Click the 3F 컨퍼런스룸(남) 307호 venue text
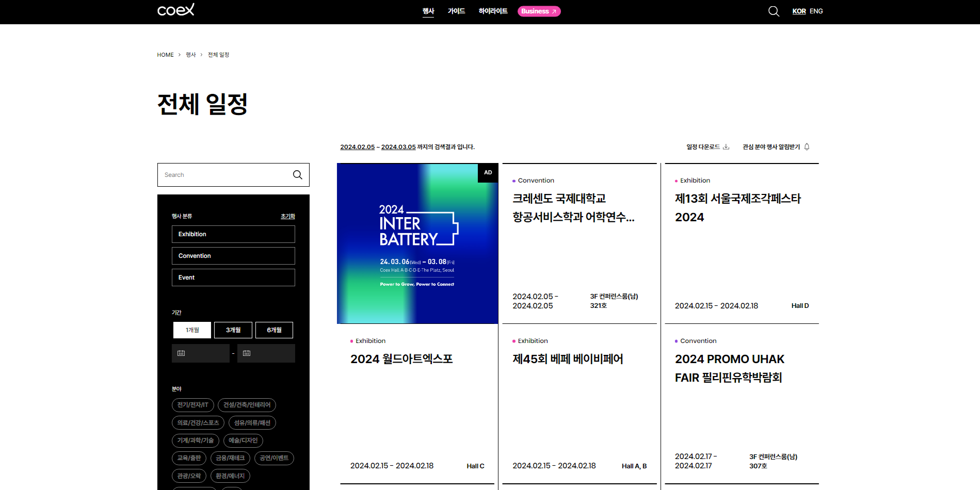Image resolution: width=980 pixels, height=490 pixels. pos(774,462)
